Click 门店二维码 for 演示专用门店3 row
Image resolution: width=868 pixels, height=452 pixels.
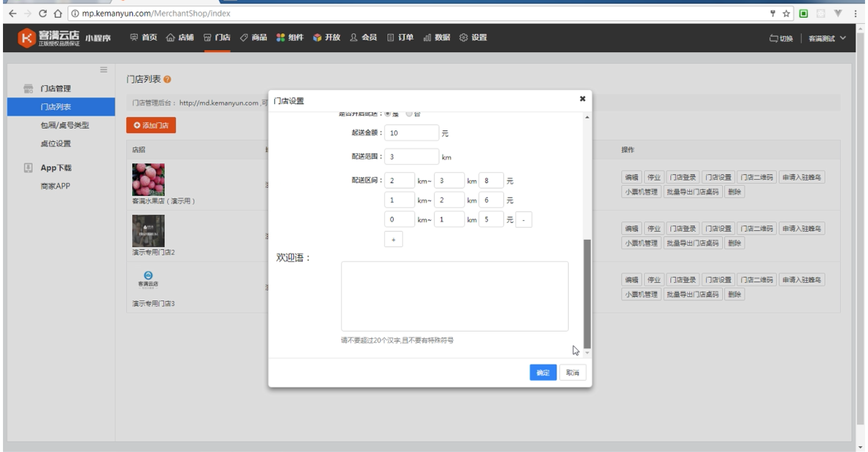[x=757, y=280]
